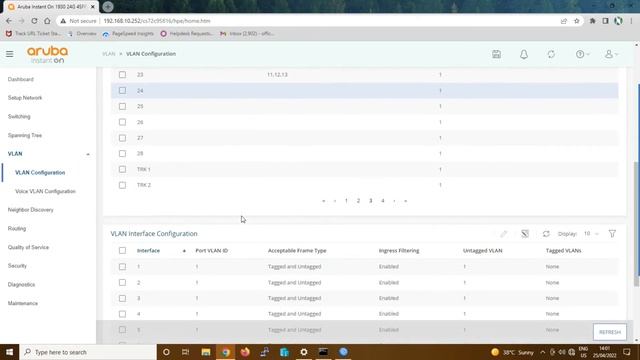
Task: Click the Aruba Instant On logo
Action: pos(47,55)
